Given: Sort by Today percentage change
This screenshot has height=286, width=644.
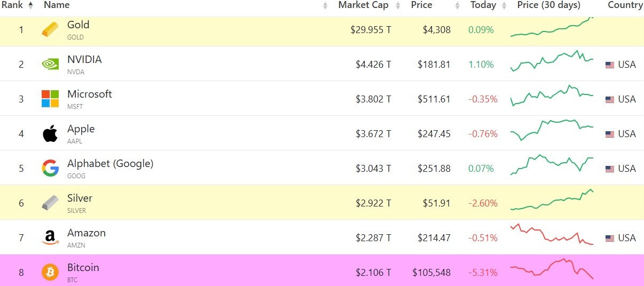Looking at the screenshot, I should coord(483,5).
